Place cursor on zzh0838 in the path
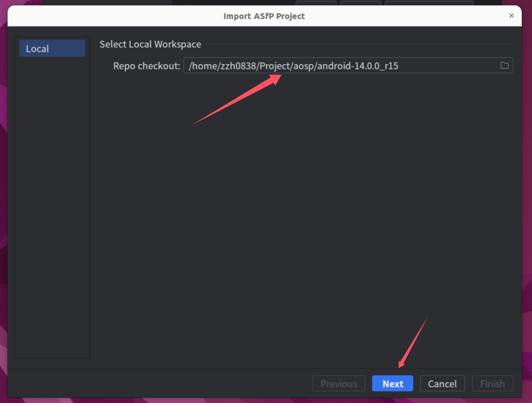The image size is (532, 403). pyautogui.click(x=238, y=66)
